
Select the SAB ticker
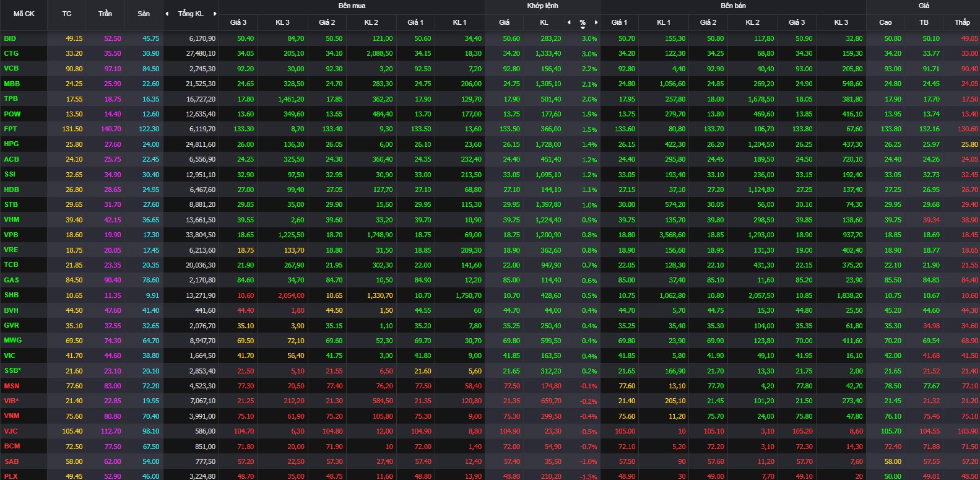click(x=11, y=461)
